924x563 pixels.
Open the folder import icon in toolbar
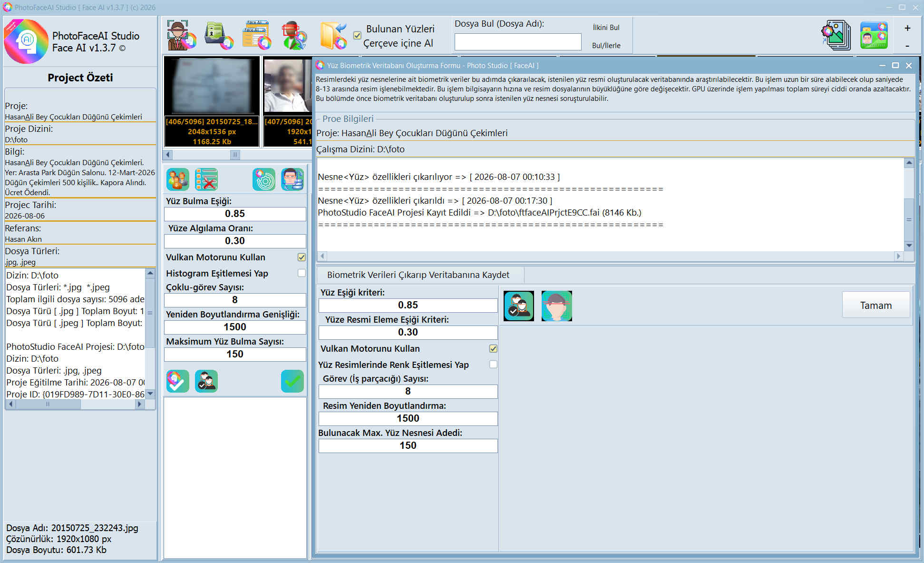tap(333, 35)
